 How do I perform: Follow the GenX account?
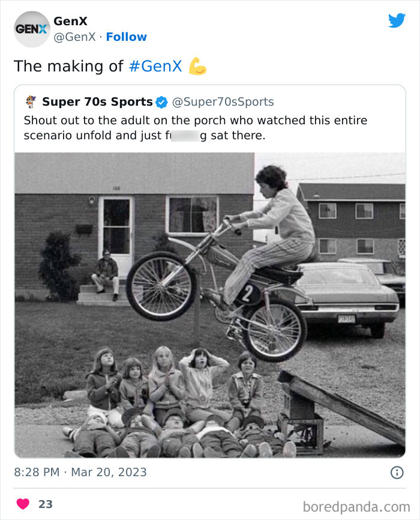(x=126, y=37)
